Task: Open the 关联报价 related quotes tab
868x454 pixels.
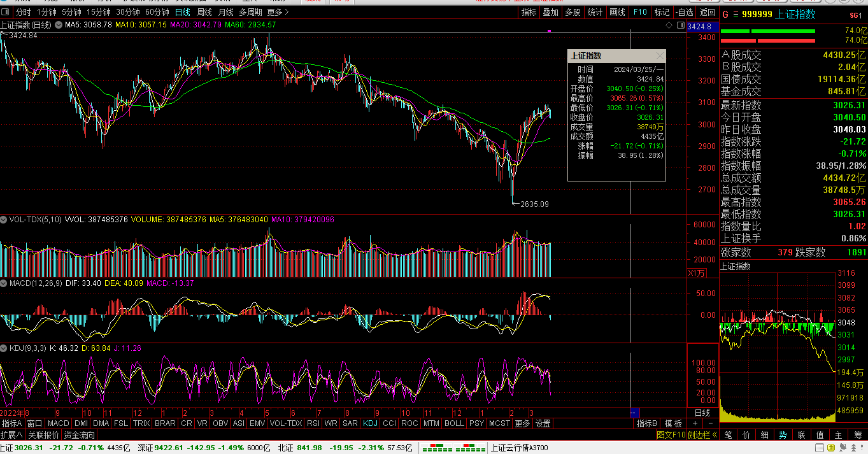Action: coord(43,435)
